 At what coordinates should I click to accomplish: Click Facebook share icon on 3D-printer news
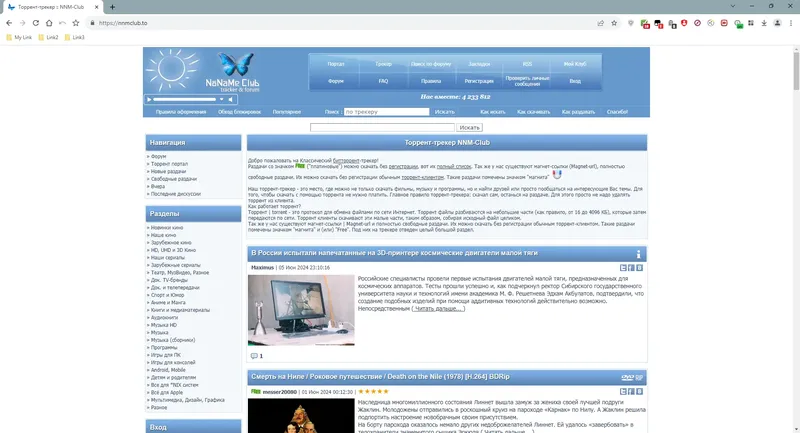pos(631,268)
